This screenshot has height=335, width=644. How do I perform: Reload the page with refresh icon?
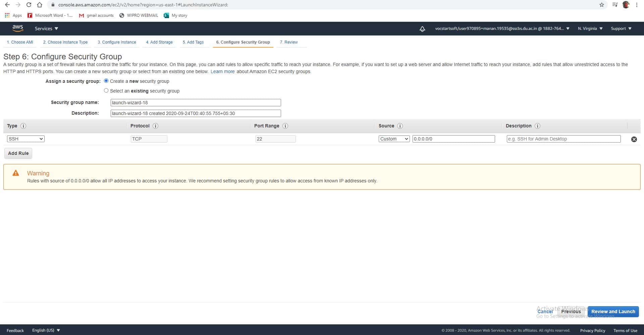[x=29, y=5]
